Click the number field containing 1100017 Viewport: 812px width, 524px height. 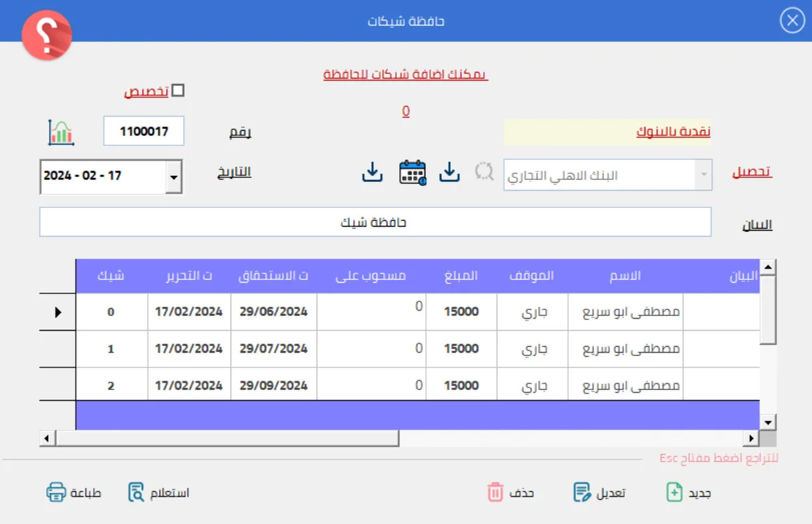[144, 131]
